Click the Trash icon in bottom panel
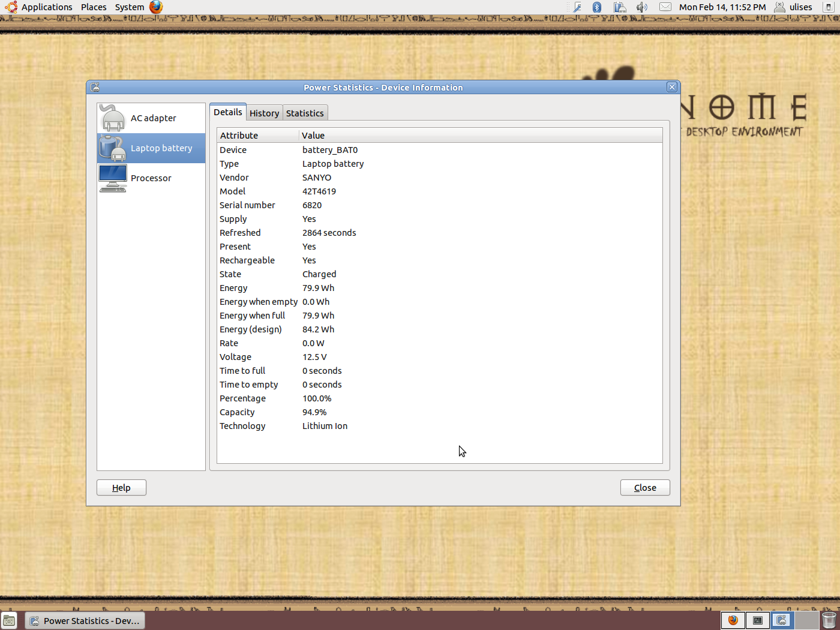The width and height of the screenshot is (840, 630). click(829, 620)
